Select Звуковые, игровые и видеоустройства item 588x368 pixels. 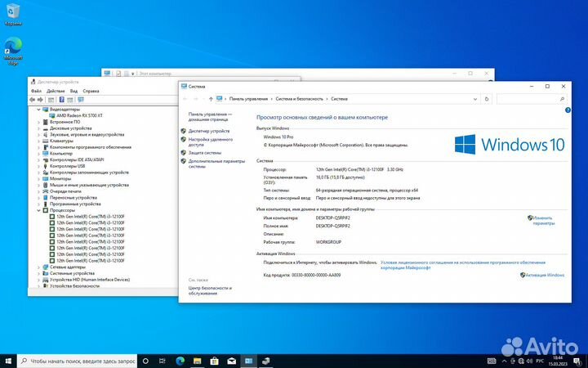point(87,134)
